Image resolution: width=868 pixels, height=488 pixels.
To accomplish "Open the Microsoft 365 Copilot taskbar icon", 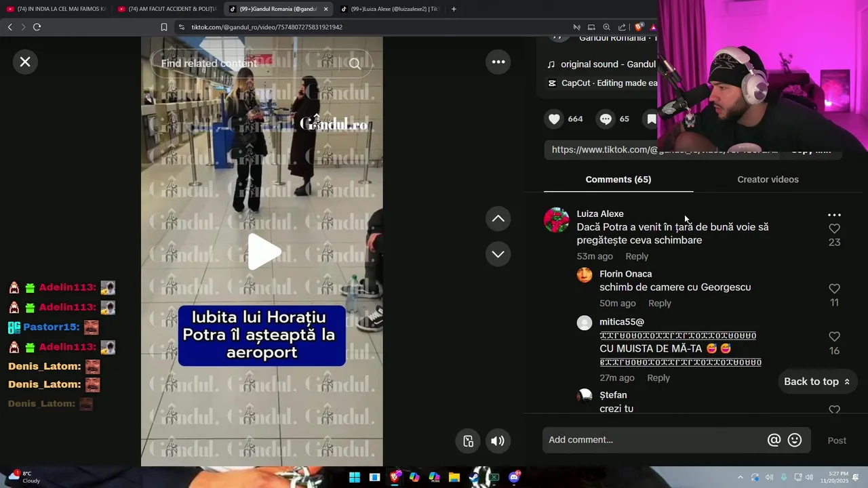I will coord(435,478).
